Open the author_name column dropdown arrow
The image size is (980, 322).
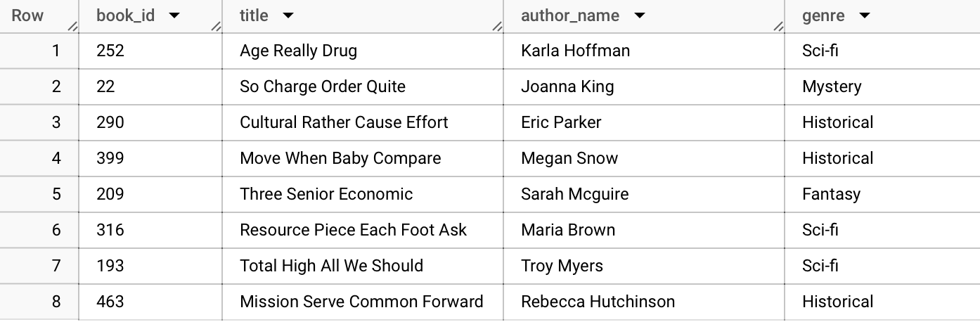(639, 15)
